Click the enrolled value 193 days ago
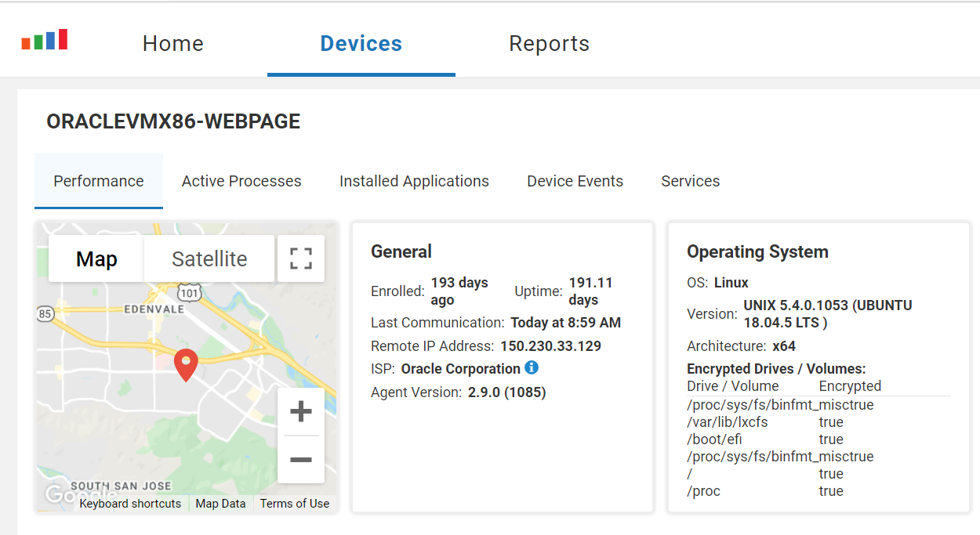The height and width of the screenshot is (535, 980). (460, 291)
